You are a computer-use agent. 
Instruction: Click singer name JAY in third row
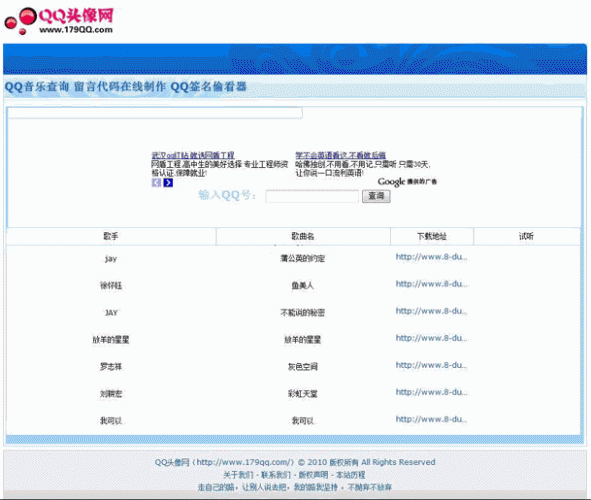[111, 313]
